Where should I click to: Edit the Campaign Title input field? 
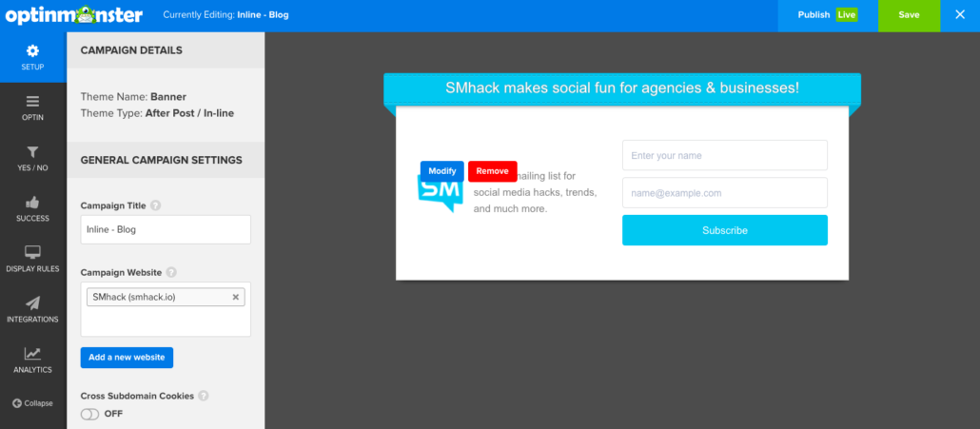coord(166,229)
